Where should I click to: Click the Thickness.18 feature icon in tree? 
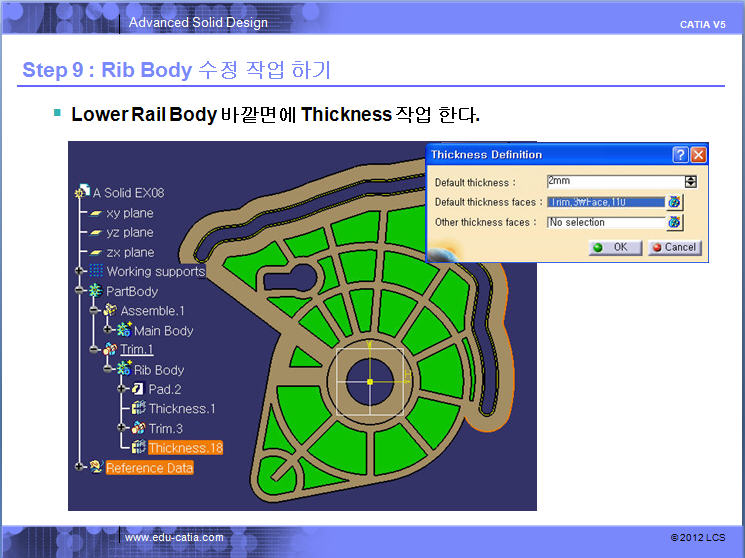click(138, 448)
